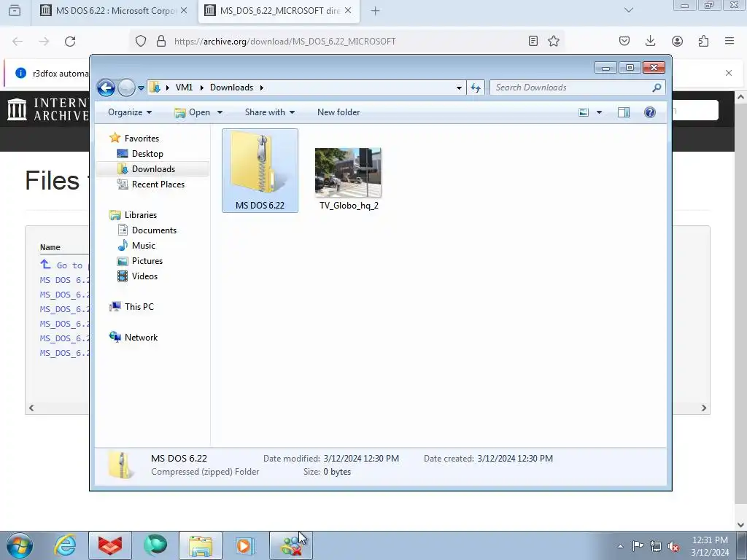Click site security padlock icon

coord(161,42)
